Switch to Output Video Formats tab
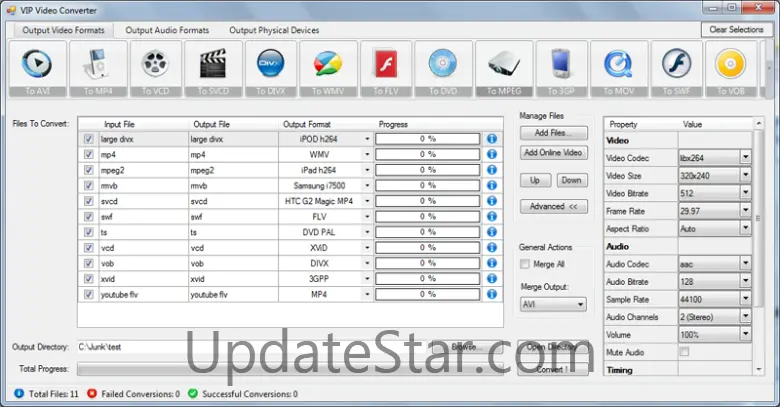780x407 pixels. pyautogui.click(x=63, y=30)
